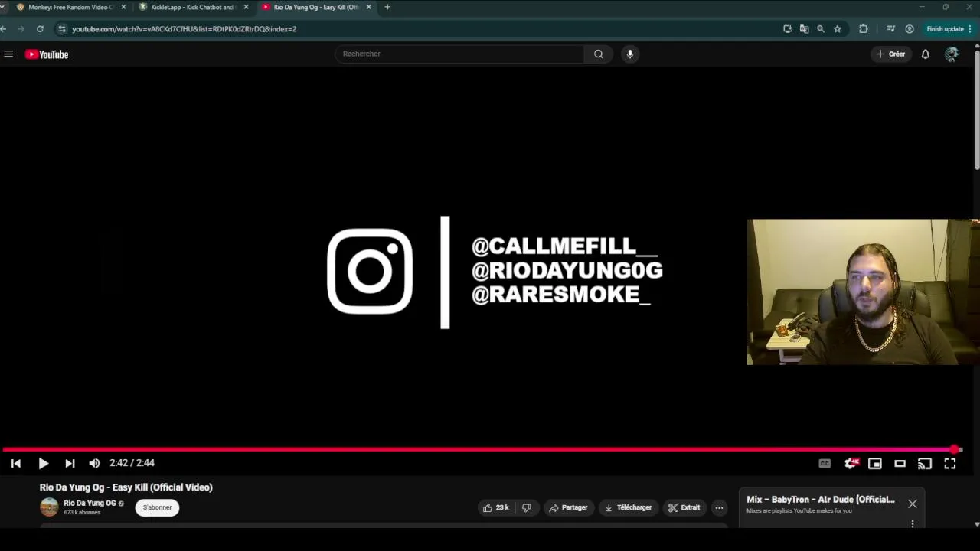The image size is (980, 551).
Task: Cast video to a device
Action: pos(925,463)
